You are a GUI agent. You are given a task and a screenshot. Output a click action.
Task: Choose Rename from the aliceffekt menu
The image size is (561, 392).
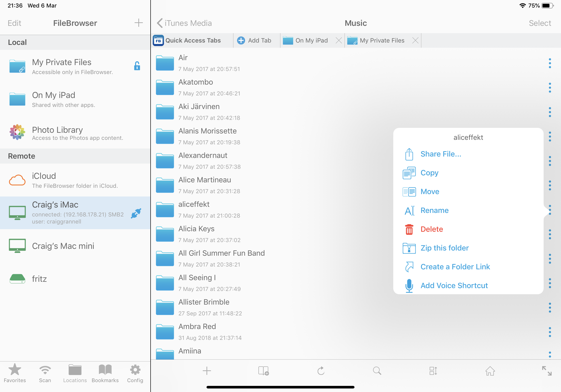[434, 210]
